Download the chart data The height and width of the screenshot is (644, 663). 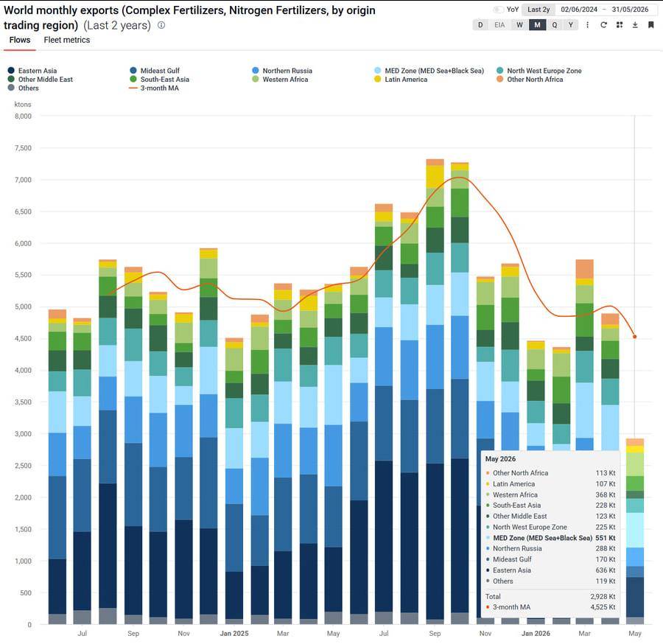coord(635,25)
